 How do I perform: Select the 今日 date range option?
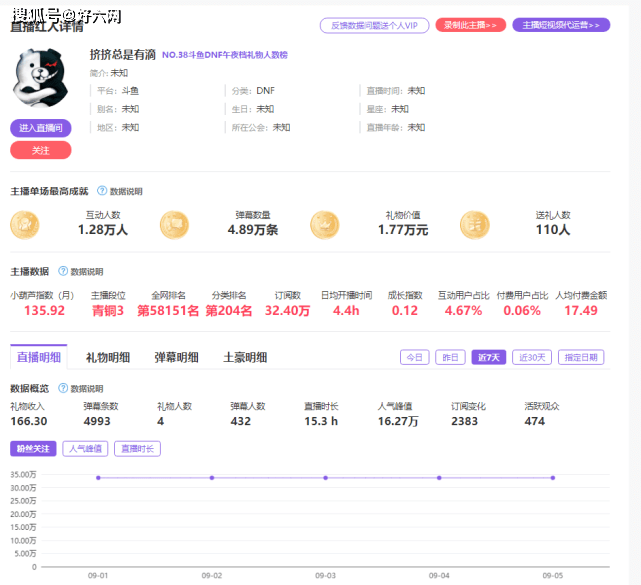pos(414,357)
